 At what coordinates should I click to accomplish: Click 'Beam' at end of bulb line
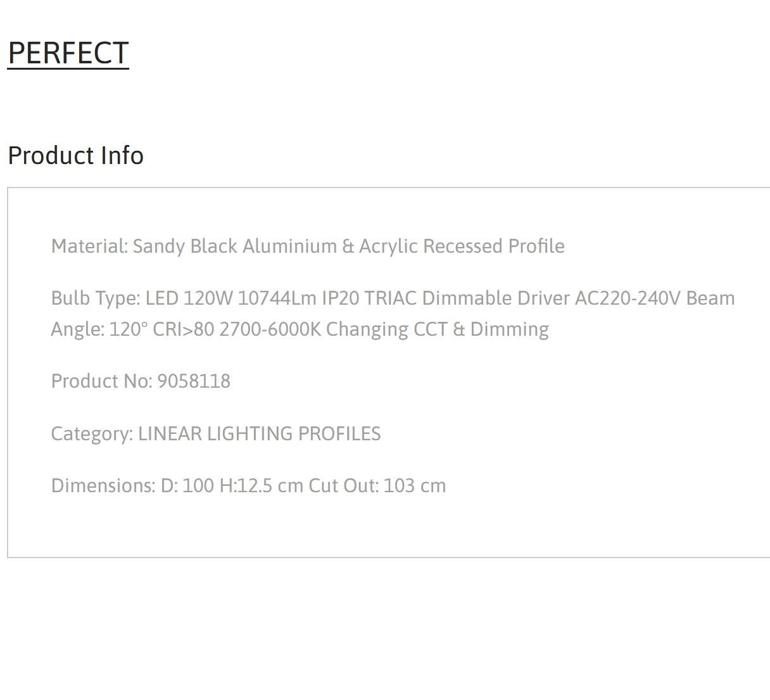[710, 298]
